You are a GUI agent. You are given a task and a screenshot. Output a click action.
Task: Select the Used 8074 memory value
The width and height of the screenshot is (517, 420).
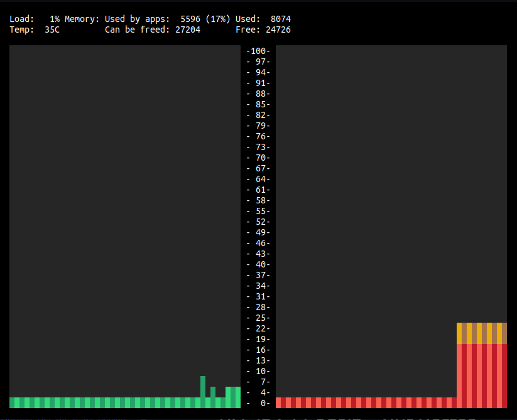[280, 19]
